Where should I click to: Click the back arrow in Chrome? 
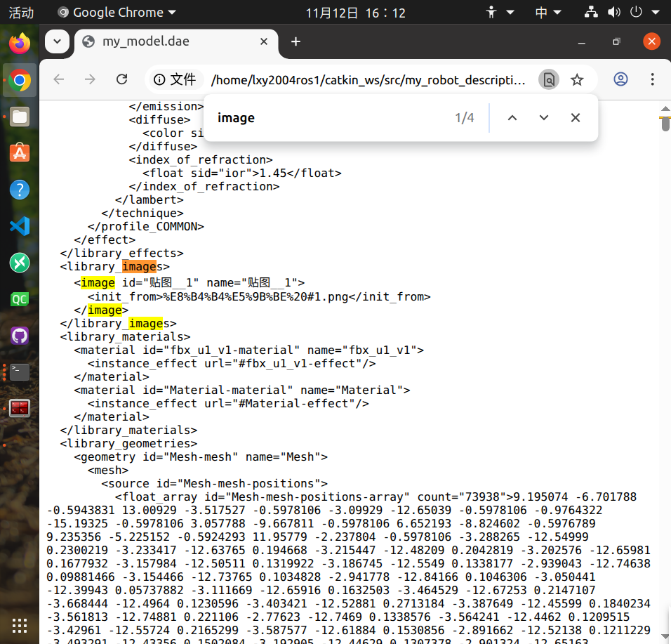pos(59,79)
